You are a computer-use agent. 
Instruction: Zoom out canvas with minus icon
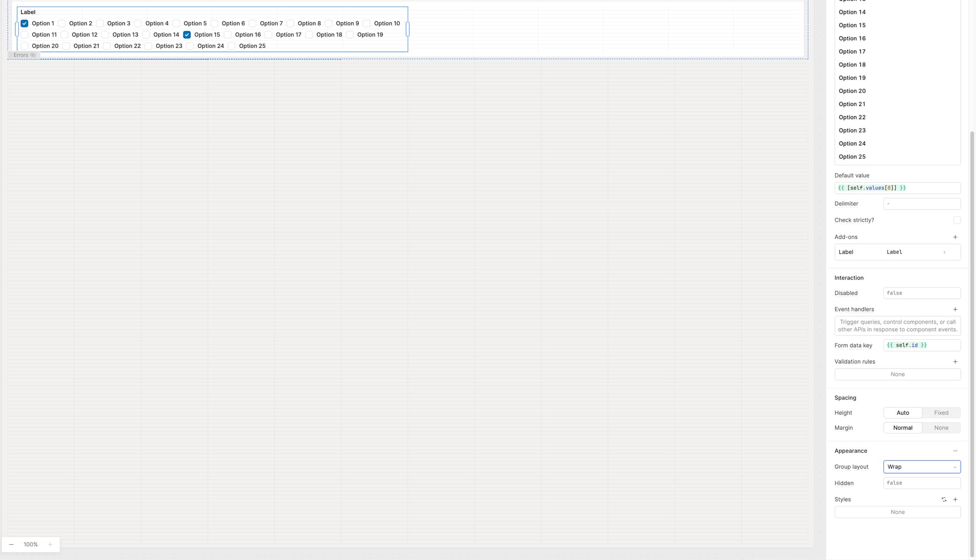pos(11,544)
